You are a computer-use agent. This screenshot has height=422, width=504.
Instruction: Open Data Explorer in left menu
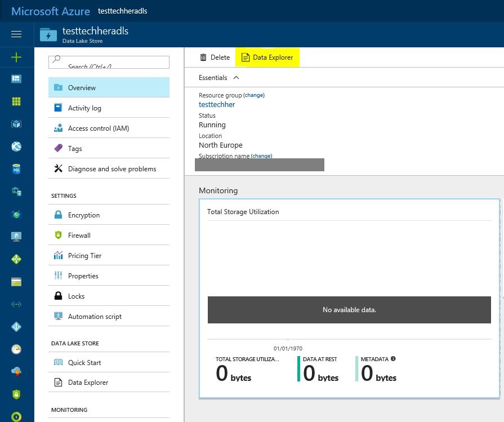pos(109,382)
